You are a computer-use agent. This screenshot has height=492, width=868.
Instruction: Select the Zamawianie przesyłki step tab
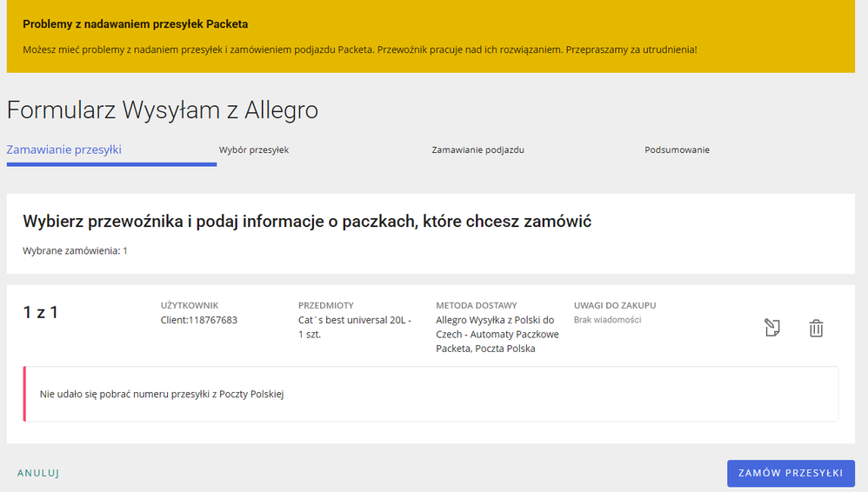[64, 150]
